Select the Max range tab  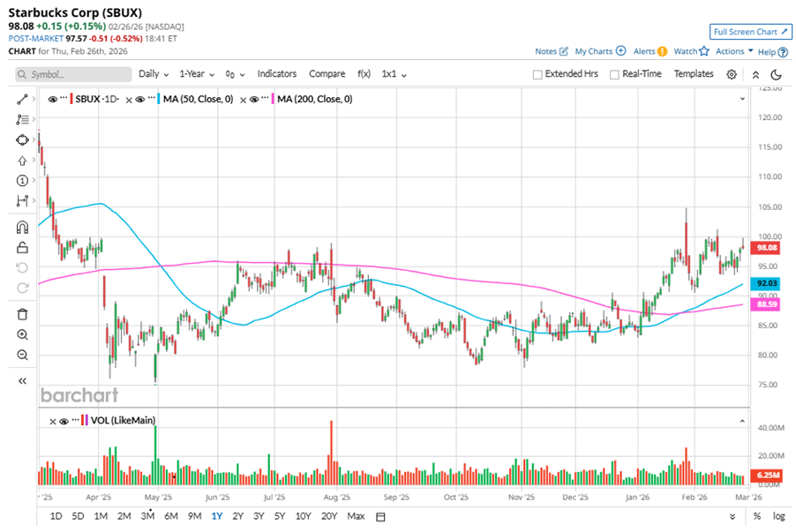[356, 516]
